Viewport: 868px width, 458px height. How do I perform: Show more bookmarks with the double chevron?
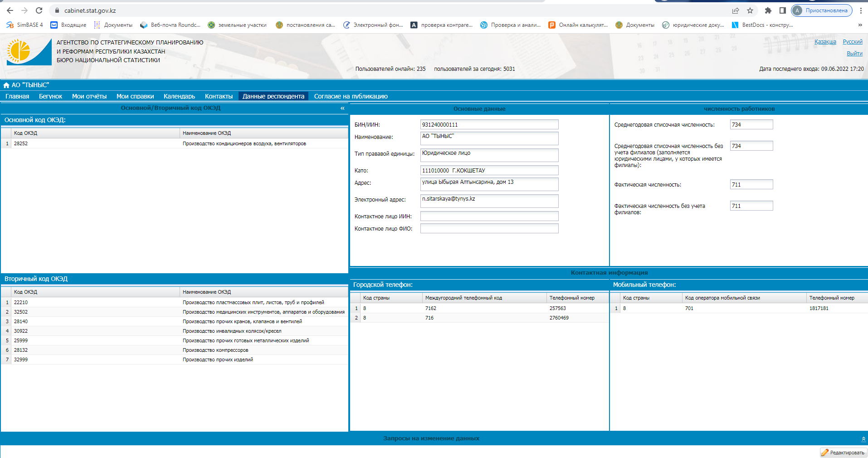point(860,25)
